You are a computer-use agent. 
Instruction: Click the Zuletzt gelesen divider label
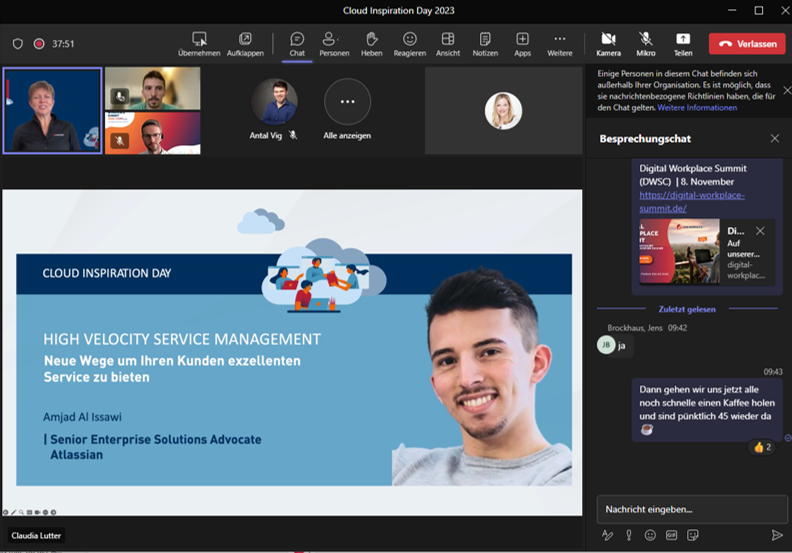tap(687, 309)
